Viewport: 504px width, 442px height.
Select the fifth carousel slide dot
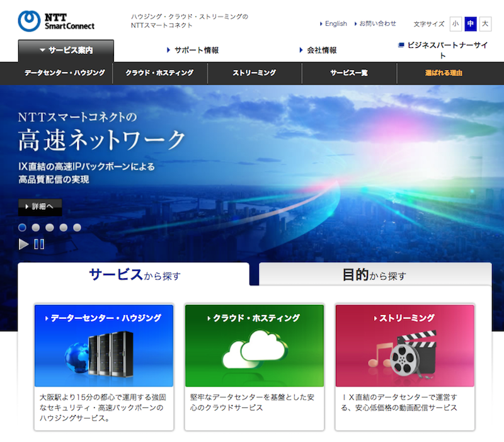click(77, 227)
